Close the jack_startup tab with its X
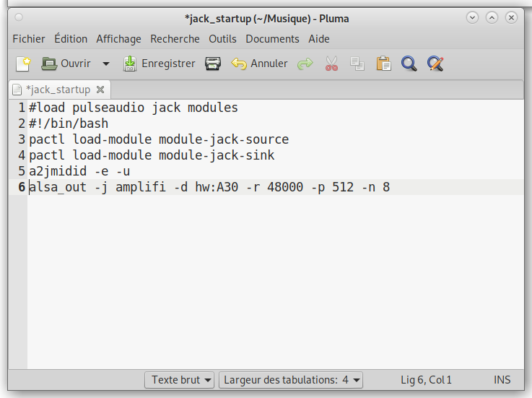Screen dimensions: 532x398 pyautogui.click(x=100, y=90)
